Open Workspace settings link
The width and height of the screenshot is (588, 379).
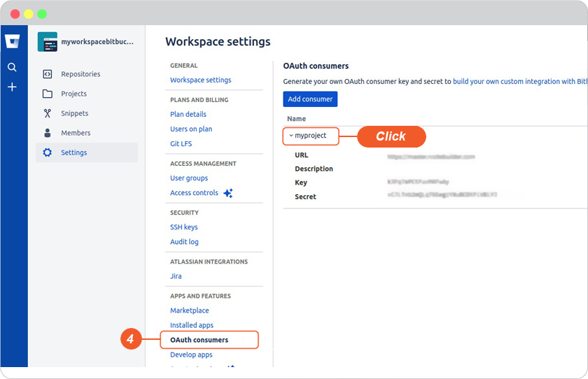pyautogui.click(x=201, y=80)
